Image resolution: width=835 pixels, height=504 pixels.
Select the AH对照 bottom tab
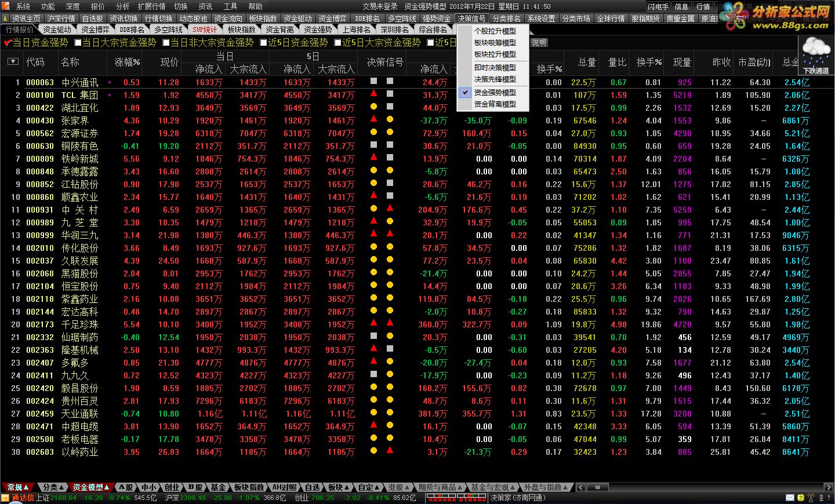pyautogui.click(x=285, y=488)
